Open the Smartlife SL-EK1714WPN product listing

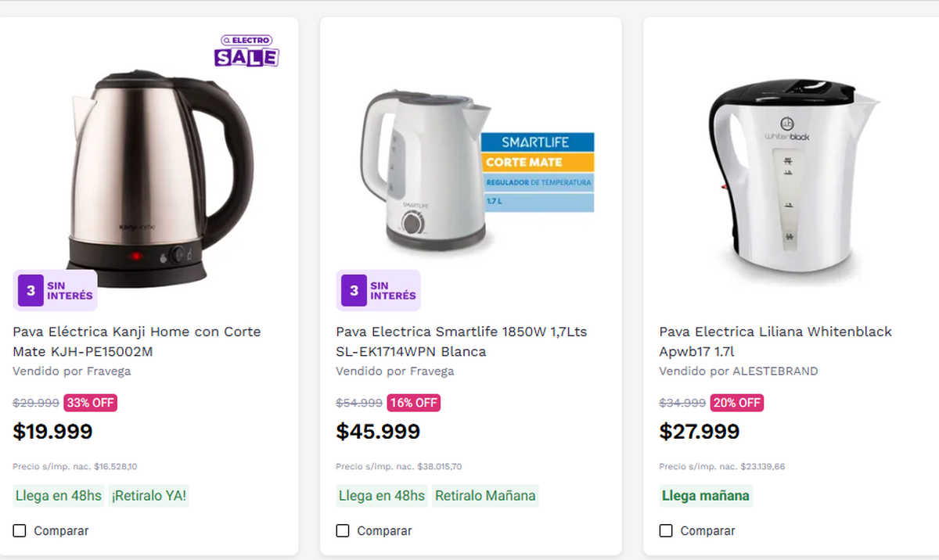tap(459, 342)
